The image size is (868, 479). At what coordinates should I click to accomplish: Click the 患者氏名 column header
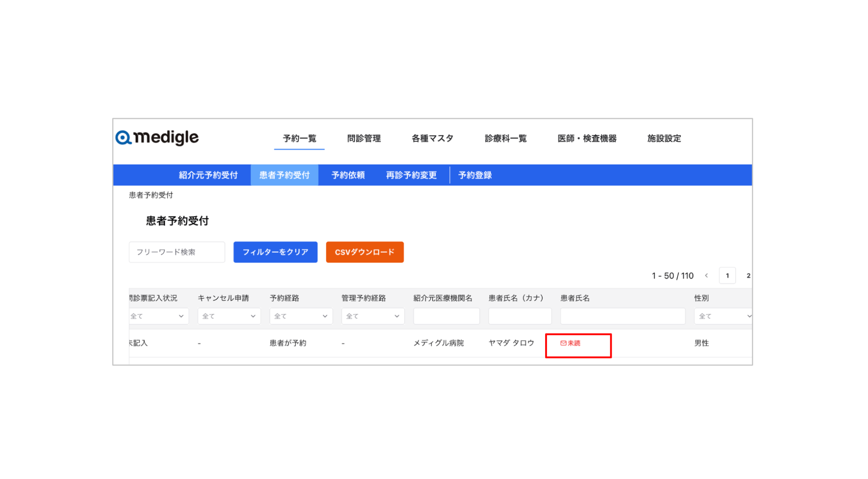point(575,298)
